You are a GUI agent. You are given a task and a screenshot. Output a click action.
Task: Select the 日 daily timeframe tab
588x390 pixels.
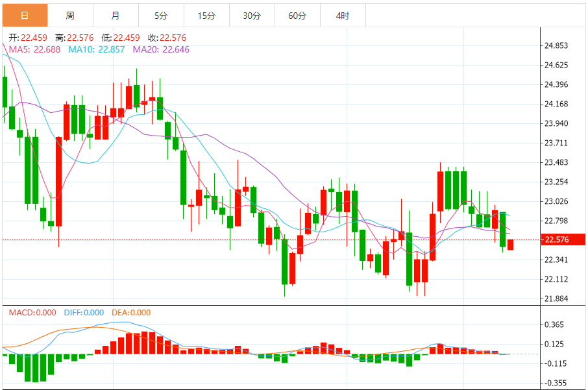coord(25,16)
